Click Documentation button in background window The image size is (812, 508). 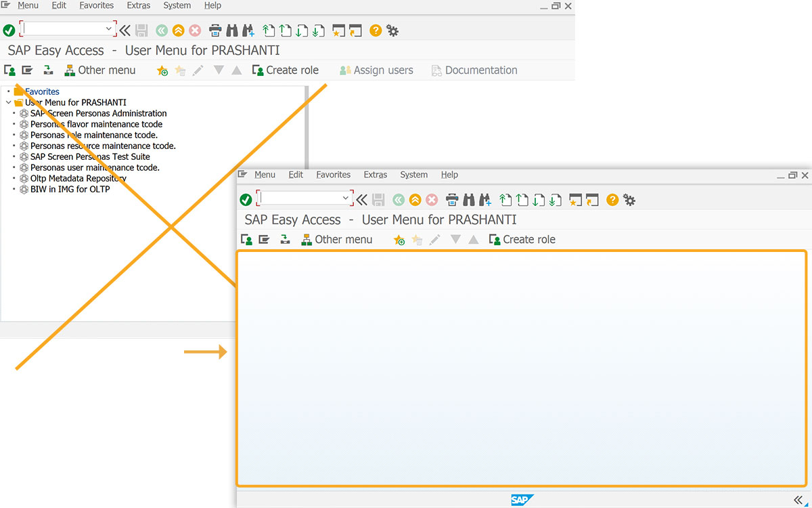coord(474,70)
